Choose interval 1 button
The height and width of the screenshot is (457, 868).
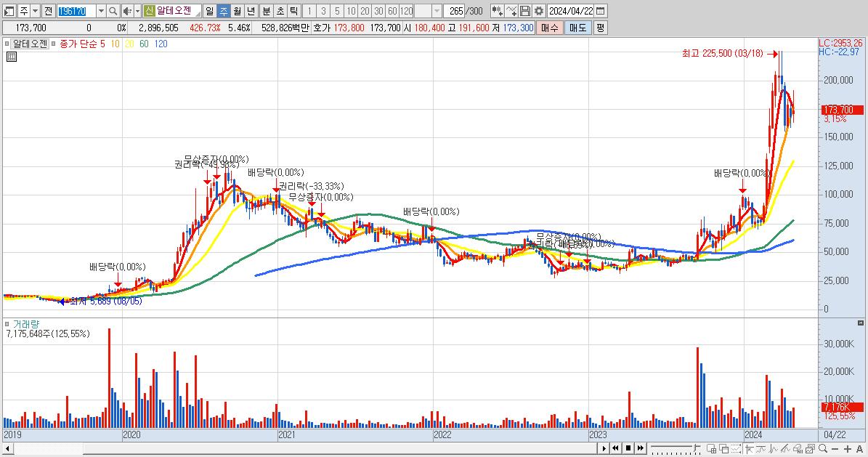pos(309,10)
